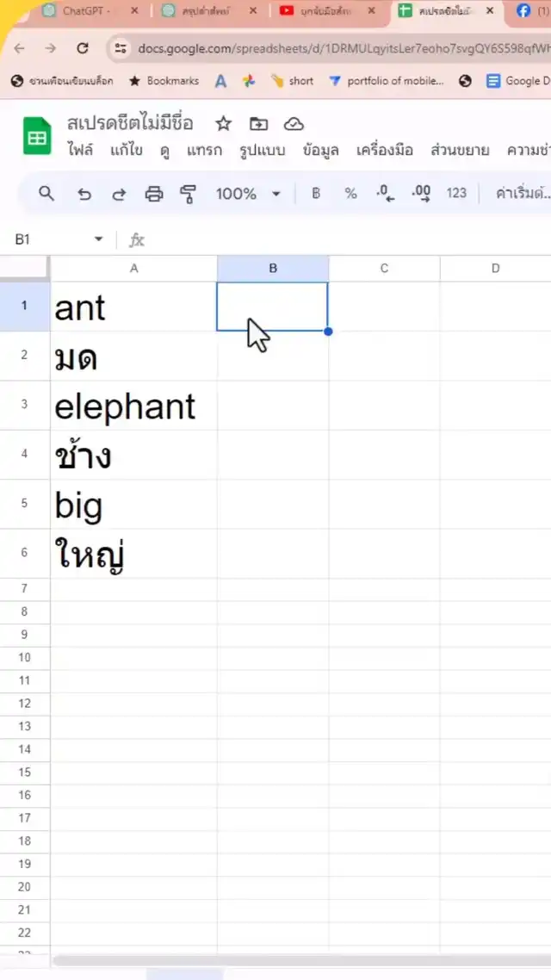Expand the Name box dropdown arrow
Viewport: 551px width, 980px height.
(x=98, y=239)
